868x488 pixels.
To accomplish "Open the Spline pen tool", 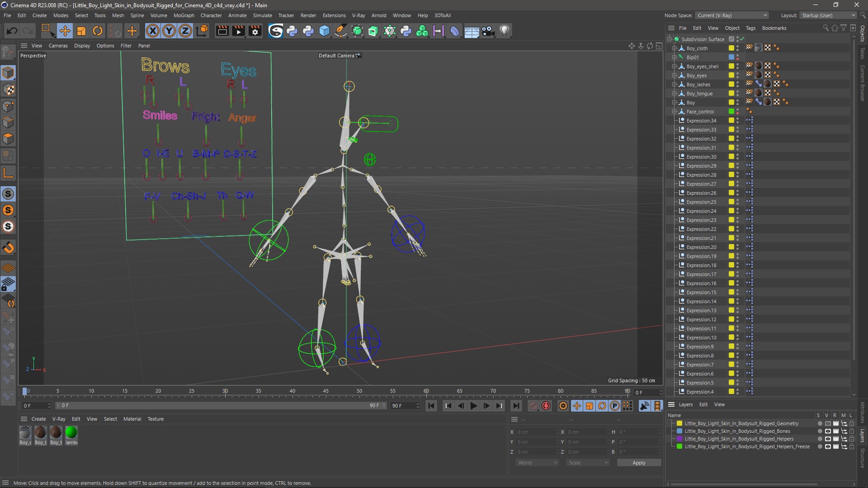I will pyautogui.click(x=341, y=31).
